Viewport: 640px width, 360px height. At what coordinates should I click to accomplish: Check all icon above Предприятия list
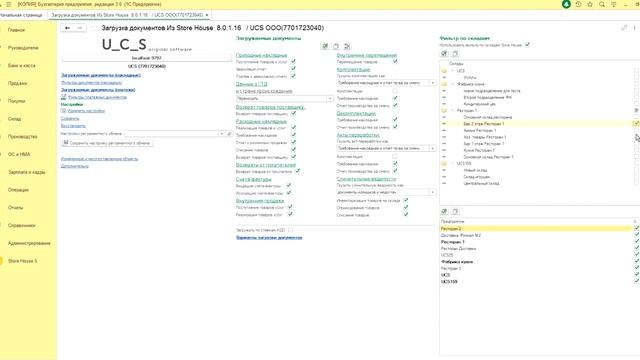[x=444, y=211]
